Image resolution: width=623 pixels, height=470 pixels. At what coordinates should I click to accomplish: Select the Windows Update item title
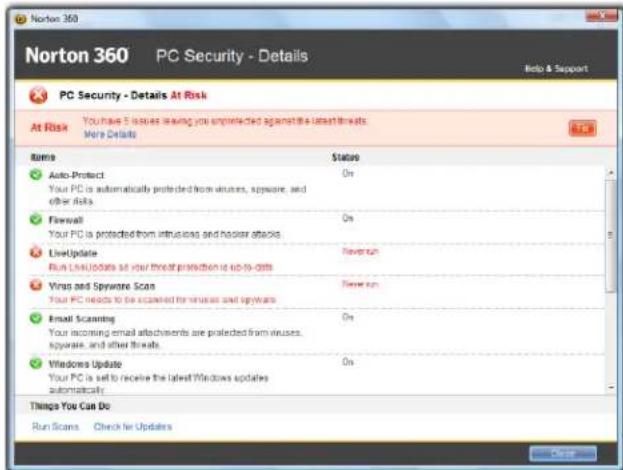[x=85, y=364]
